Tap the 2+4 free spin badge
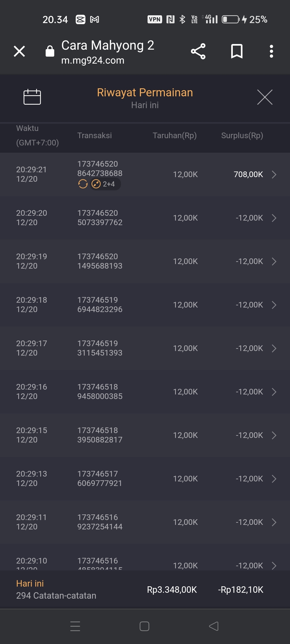This screenshot has height=644, width=290. click(x=105, y=184)
